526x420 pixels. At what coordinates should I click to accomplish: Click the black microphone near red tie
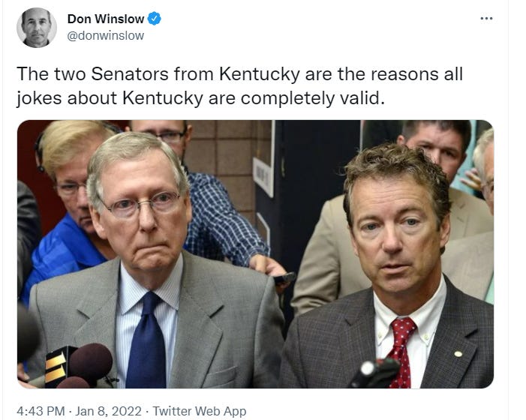374,373
